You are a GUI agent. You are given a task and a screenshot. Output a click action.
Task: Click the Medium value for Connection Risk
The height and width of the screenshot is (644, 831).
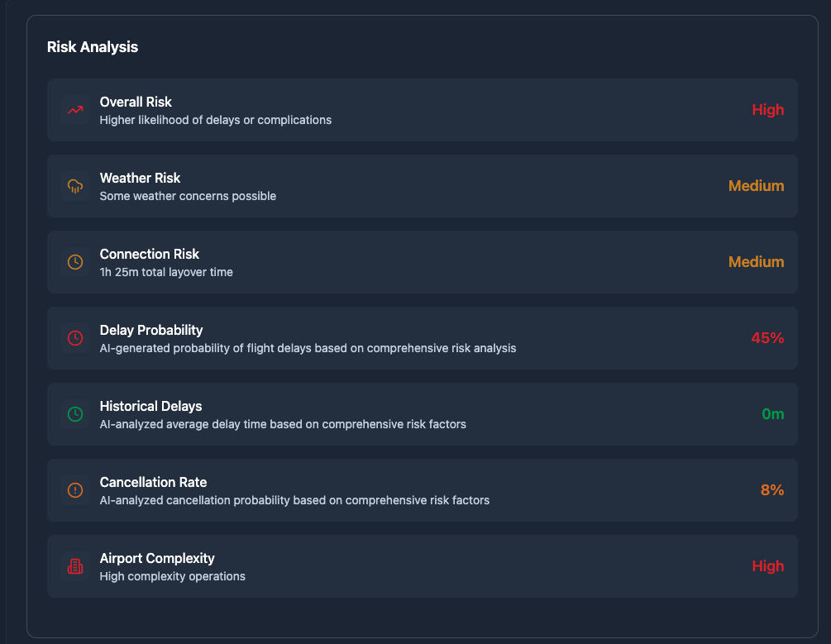pyautogui.click(x=757, y=262)
